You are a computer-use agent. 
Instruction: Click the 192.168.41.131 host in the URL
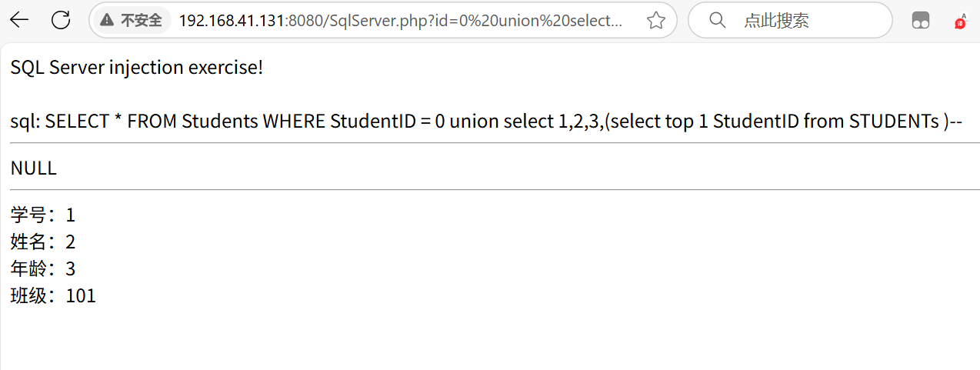click(x=232, y=21)
